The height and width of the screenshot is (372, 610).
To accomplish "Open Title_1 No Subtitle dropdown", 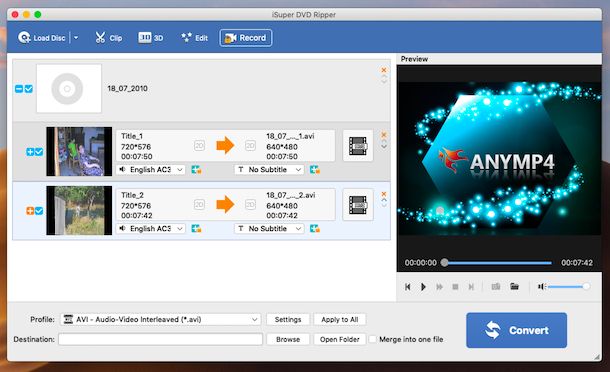I will click(x=269, y=170).
